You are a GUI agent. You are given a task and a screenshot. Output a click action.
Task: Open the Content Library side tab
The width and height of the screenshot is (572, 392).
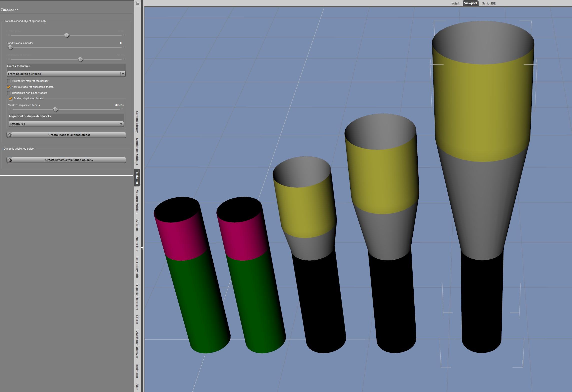coord(137,122)
